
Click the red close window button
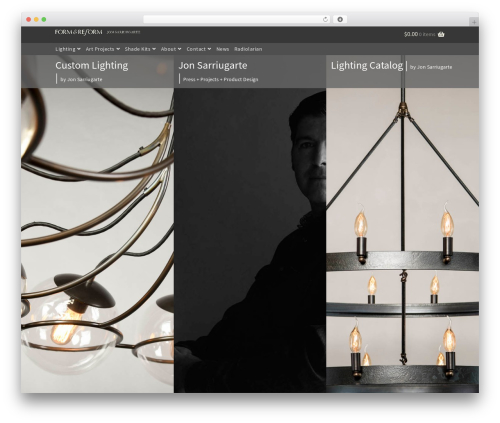click(29, 19)
